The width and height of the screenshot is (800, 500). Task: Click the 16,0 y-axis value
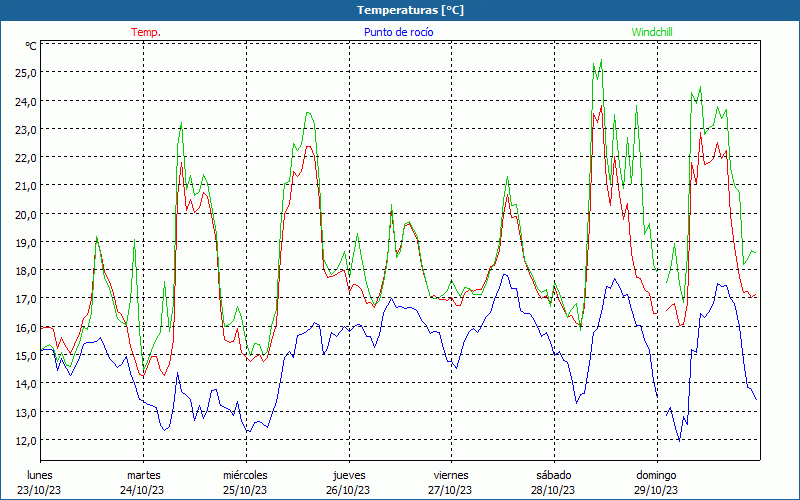coord(26,327)
